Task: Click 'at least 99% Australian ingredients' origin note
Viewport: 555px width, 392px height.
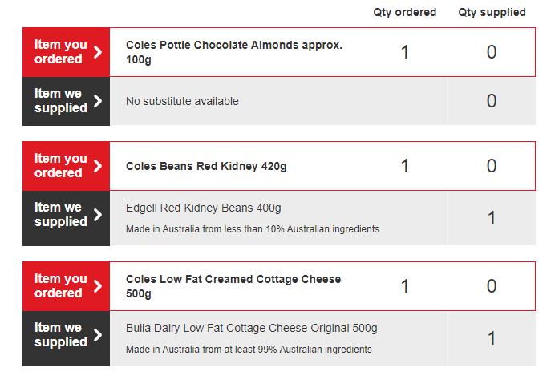Action: tap(249, 350)
